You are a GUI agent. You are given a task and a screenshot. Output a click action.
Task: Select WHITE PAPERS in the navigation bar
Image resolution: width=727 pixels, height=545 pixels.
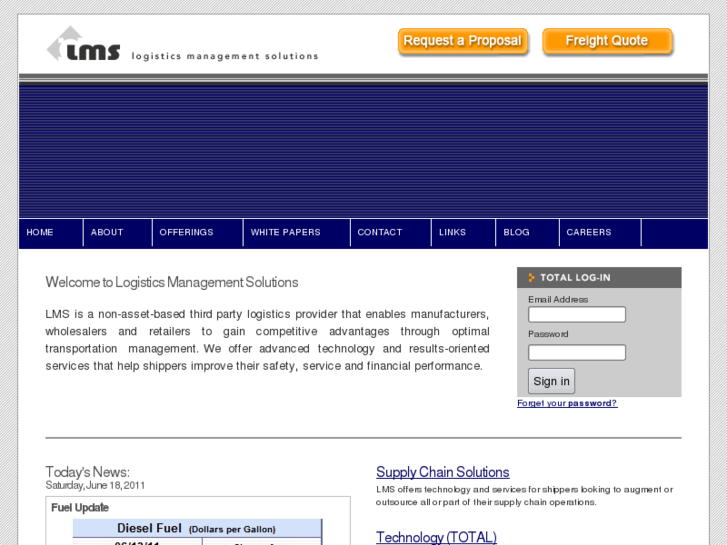pyautogui.click(x=286, y=232)
